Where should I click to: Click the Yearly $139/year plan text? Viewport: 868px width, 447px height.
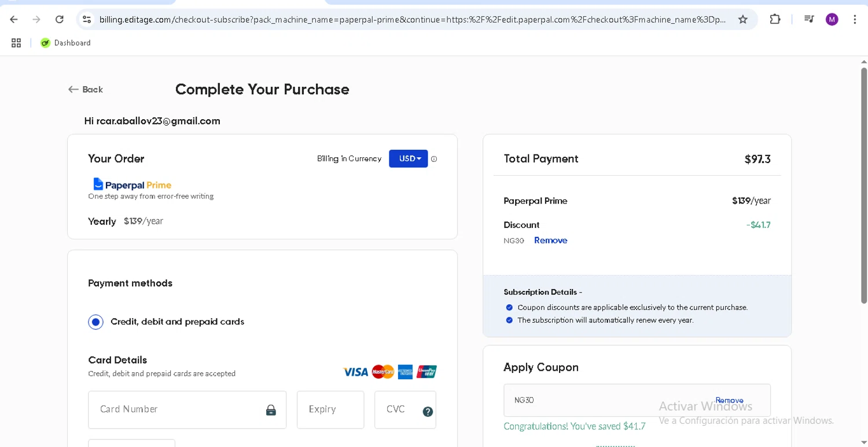pos(126,221)
